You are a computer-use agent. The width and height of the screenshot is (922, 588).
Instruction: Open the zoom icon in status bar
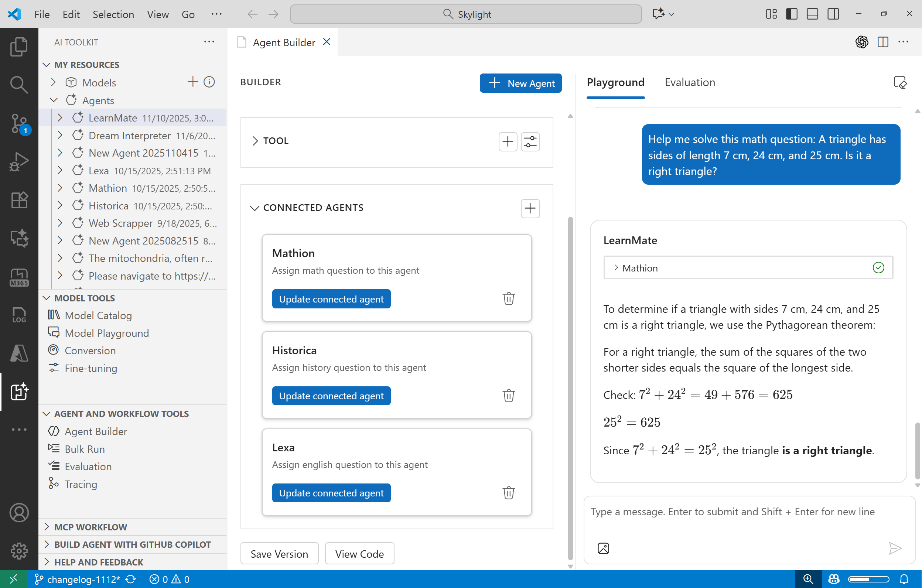tap(808, 579)
